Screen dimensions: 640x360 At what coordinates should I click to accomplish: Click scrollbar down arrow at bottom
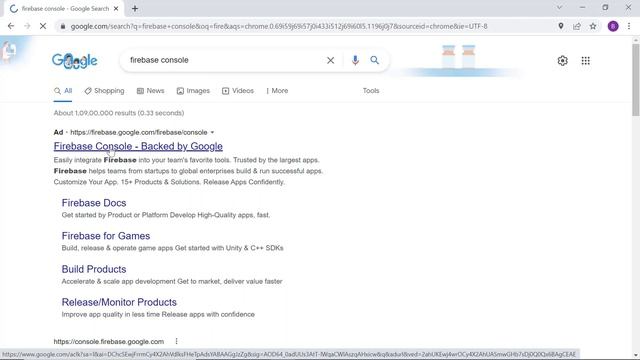click(x=636, y=356)
